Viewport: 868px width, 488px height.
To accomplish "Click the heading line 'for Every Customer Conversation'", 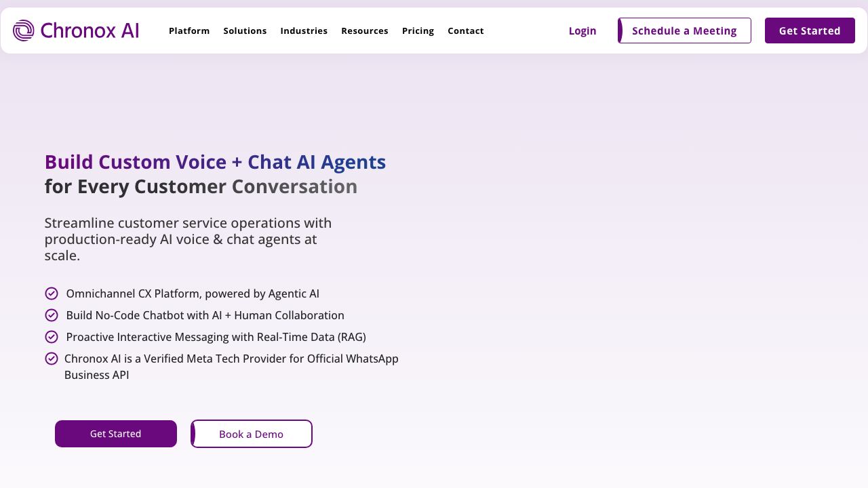I will pyautogui.click(x=201, y=186).
